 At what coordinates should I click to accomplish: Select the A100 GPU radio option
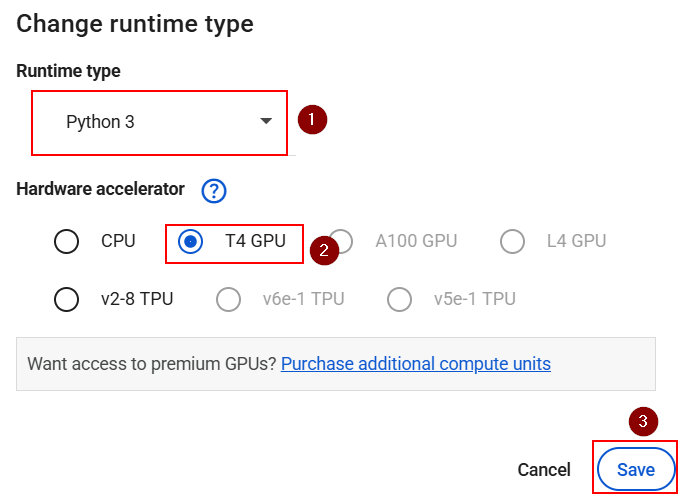(x=341, y=241)
